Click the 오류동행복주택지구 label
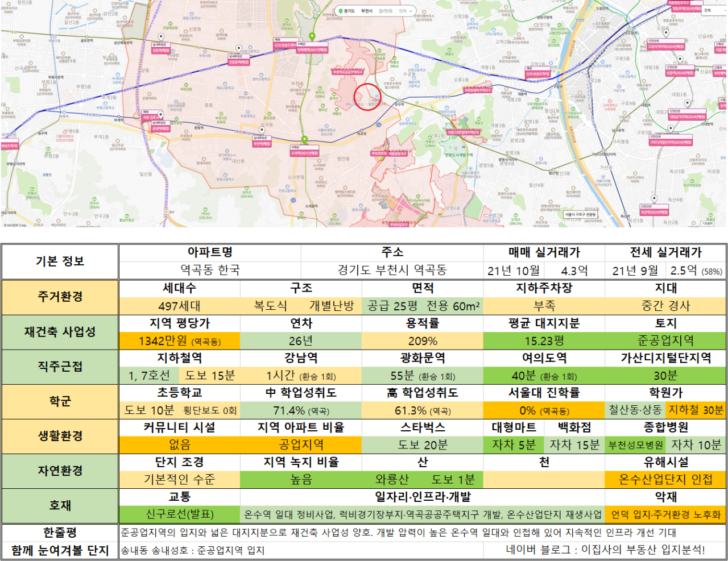 478,90
